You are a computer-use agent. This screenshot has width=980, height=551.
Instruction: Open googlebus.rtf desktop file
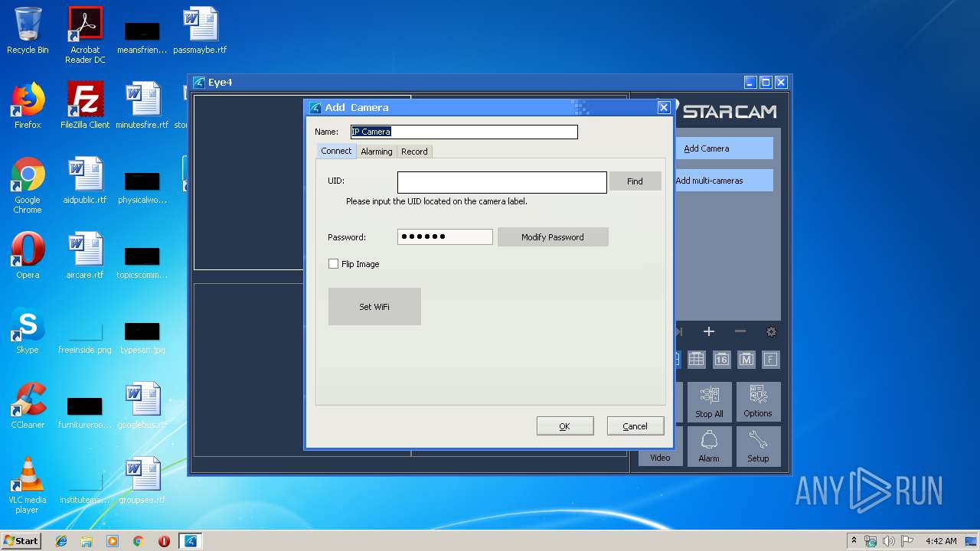142,406
